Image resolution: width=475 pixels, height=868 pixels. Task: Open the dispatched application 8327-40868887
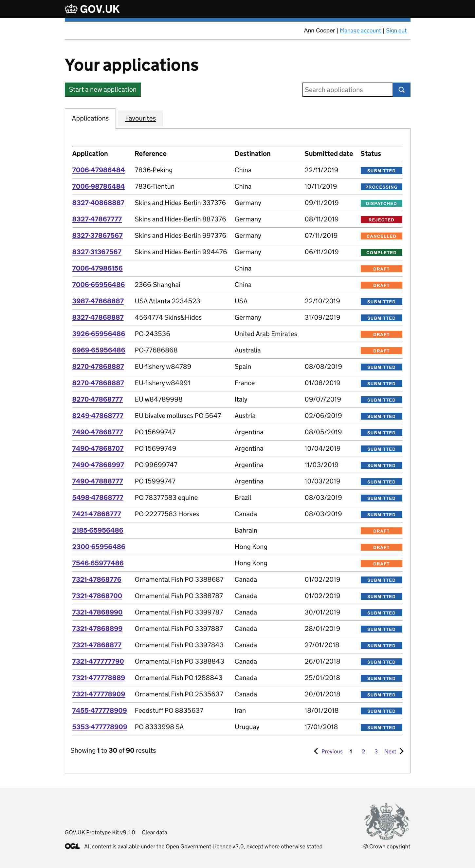pyautogui.click(x=98, y=202)
